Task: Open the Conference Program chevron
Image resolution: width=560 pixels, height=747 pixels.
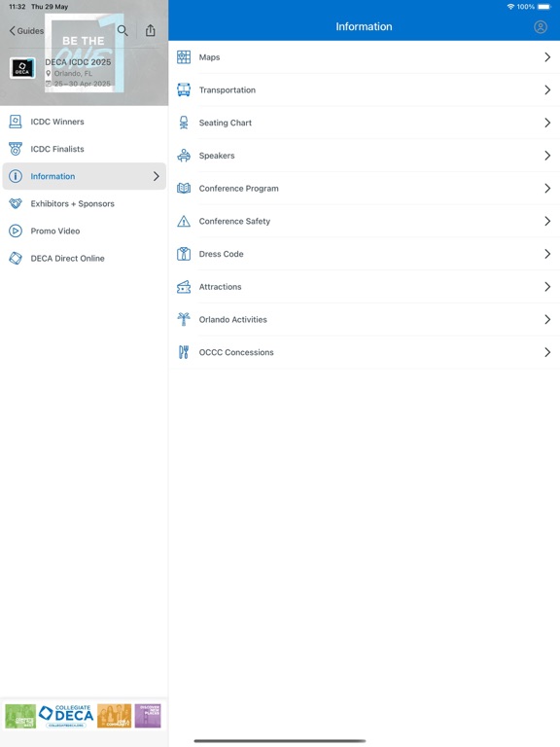Action: click(x=547, y=188)
